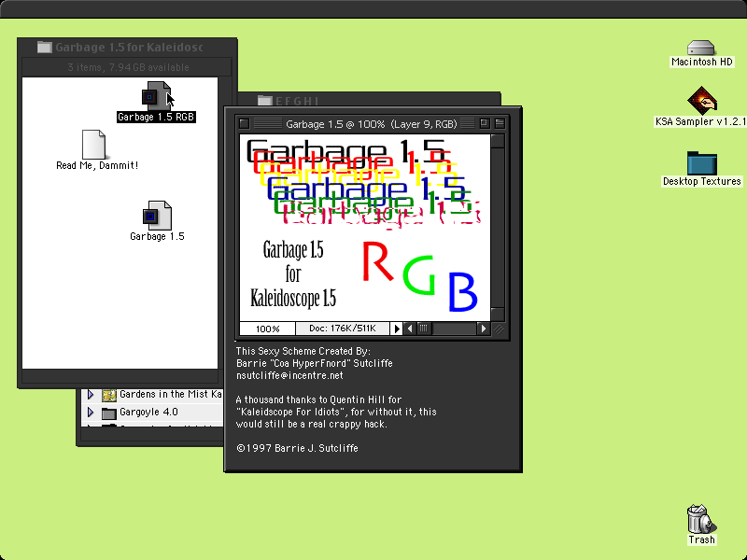The height and width of the screenshot is (560, 747).
Task: Click the Desktop Textures label
Action: pos(702,181)
